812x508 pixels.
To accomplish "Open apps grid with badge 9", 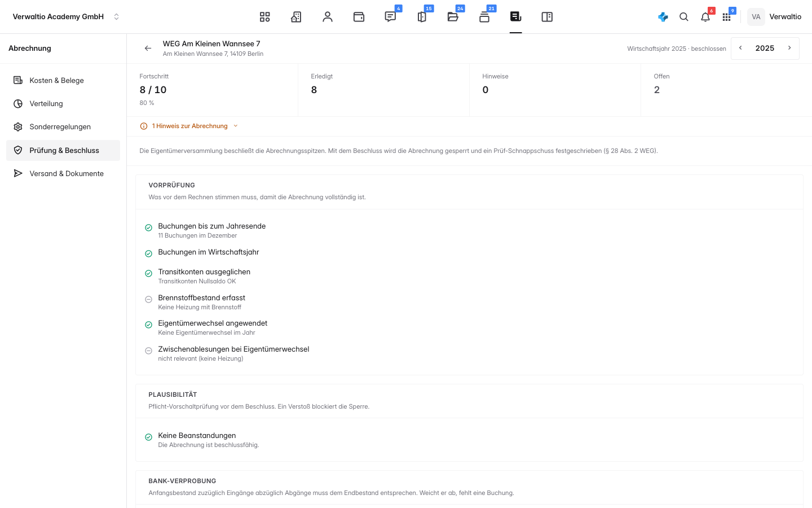I will tap(727, 17).
